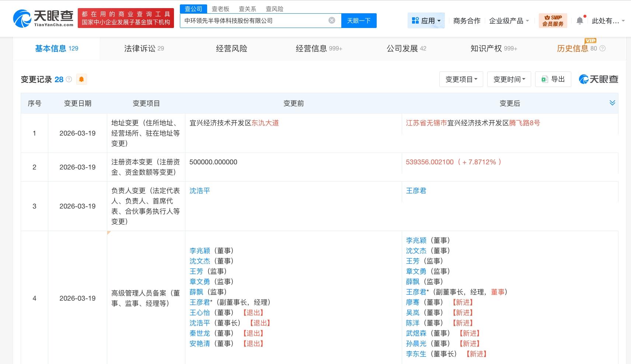This screenshot has width=631, height=364.
Task: Open 吴岚 newly added director link
Action: pos(413,312)
